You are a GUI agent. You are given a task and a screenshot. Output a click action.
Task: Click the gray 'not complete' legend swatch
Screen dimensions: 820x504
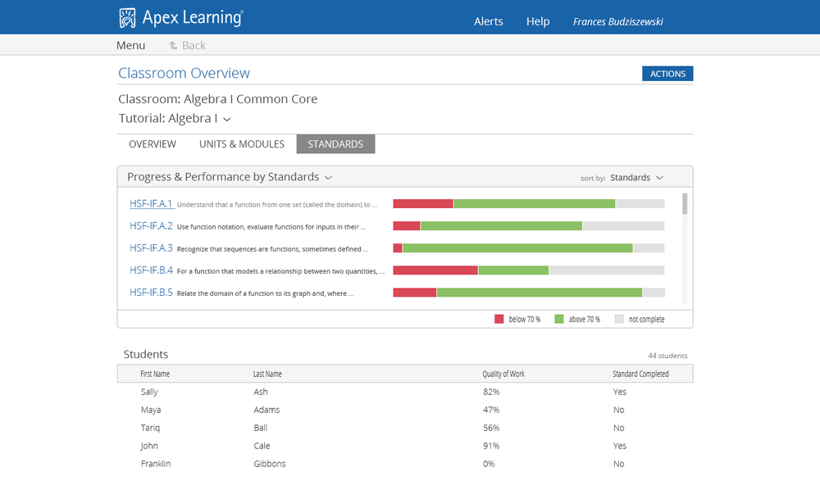(x=621, y=318)
